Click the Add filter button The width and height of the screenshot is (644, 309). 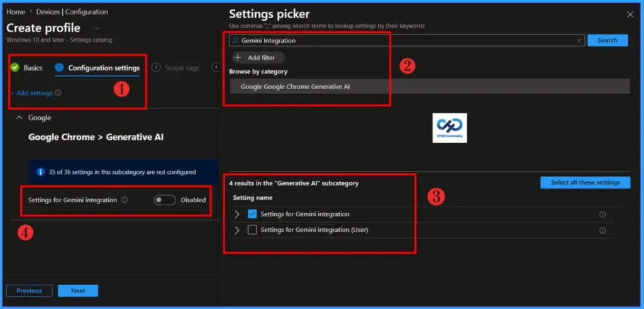(257, 57)
